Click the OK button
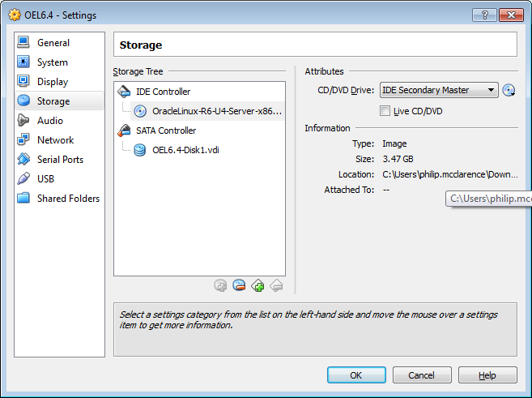The width and height of the screenshot is (532, 398). 356,375
